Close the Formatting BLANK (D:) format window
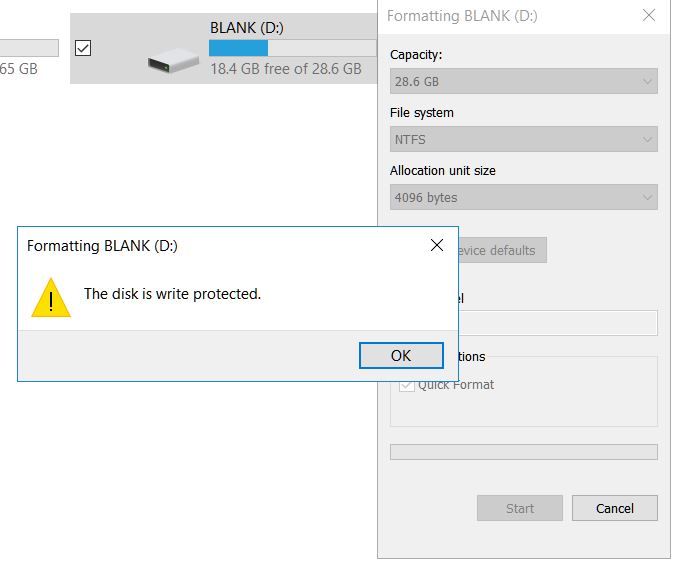 tap(649, 16)
